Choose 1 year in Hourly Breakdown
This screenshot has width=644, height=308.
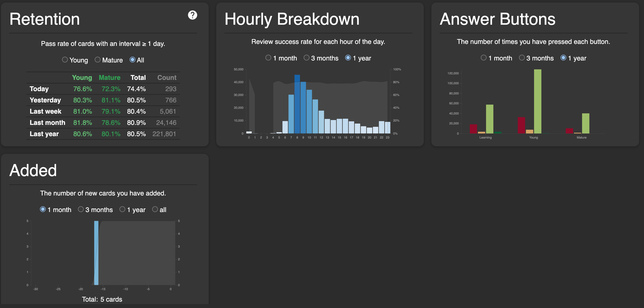pos(348,58)
